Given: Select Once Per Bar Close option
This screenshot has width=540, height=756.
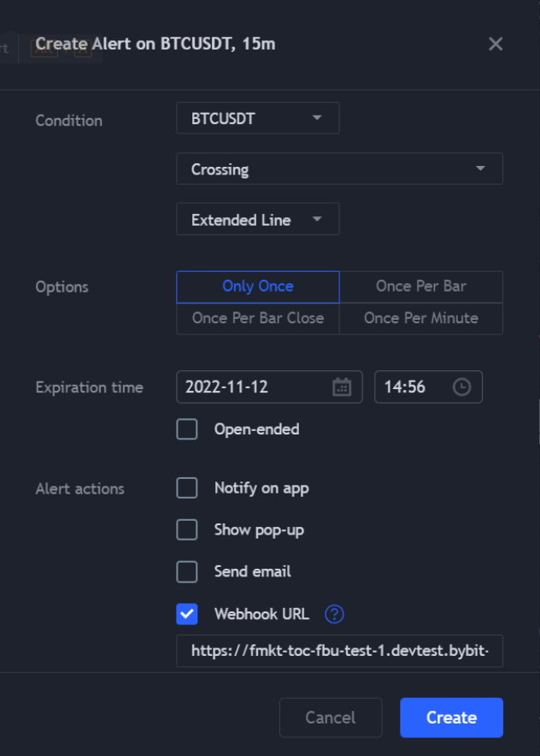Looking at the screenshot, I should point(258,318).
